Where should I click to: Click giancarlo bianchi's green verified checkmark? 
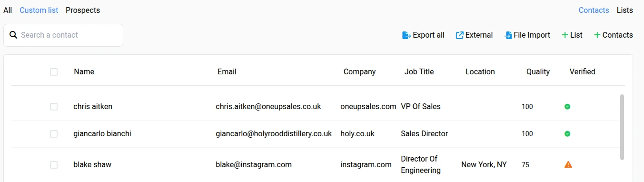[567, 134]
